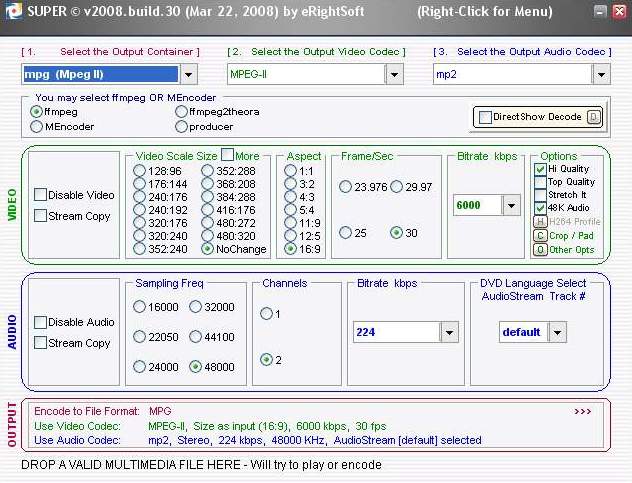Screen dimensions: 632x483
Task: Set aspect ratio to 1:1
Action: [x=290, y=171]
